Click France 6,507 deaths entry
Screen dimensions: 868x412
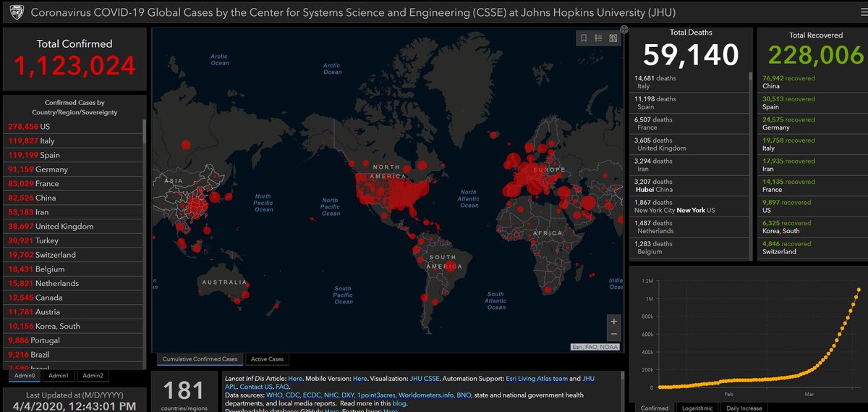tap(690, 123)
